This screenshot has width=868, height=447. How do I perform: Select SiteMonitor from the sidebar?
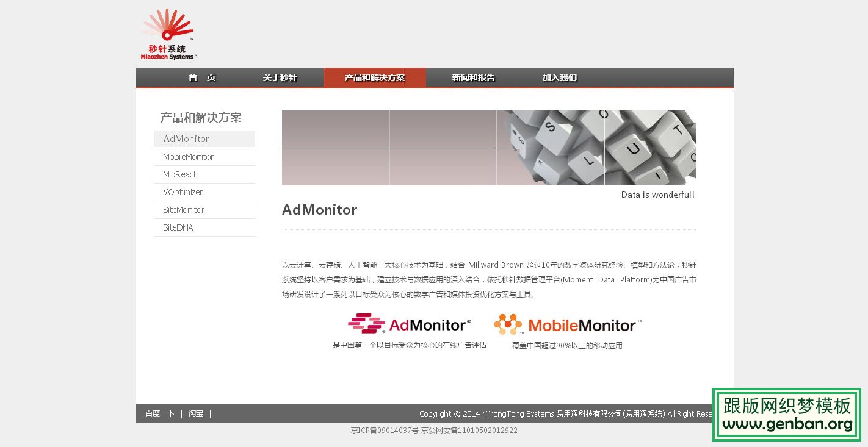coord(183,210)
